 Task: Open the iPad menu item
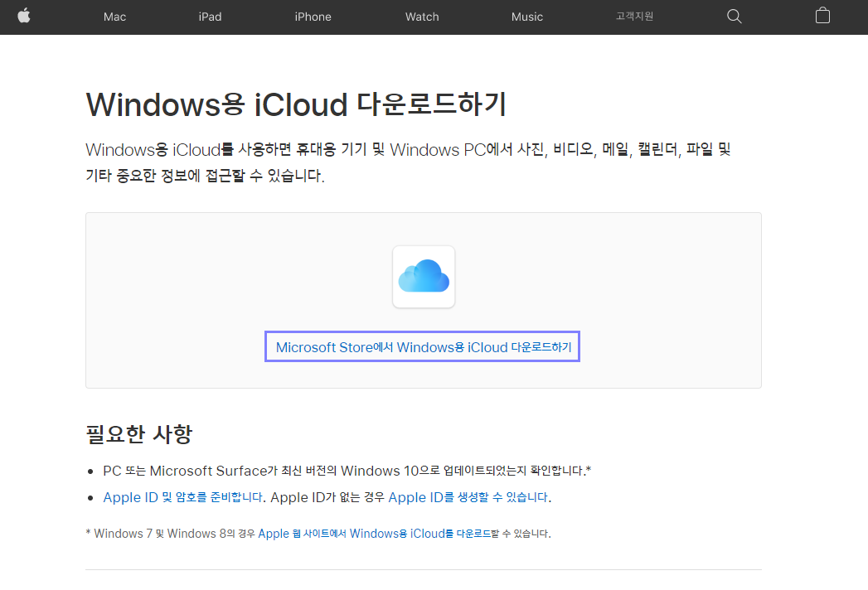(210, 17)
